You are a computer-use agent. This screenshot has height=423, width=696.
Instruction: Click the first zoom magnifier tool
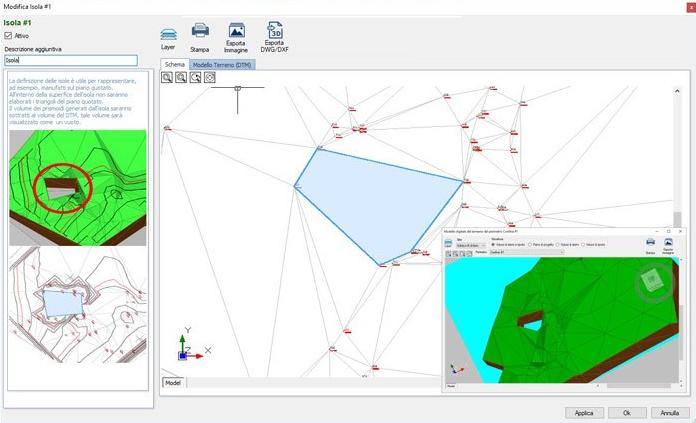pos(167,77)
